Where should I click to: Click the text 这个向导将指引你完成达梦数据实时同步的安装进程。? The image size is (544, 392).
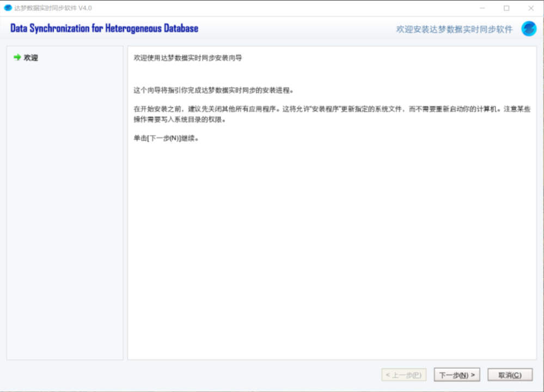[x=213, y=90]
